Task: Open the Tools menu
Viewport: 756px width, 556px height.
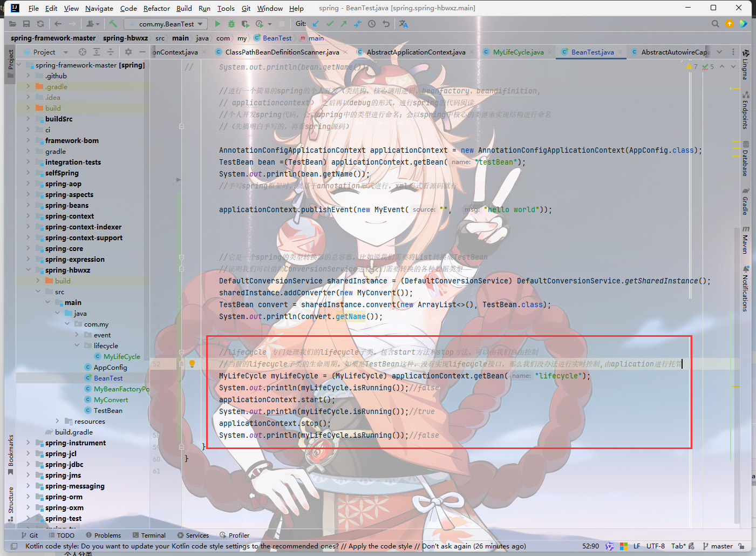Action: click(226, 8)
